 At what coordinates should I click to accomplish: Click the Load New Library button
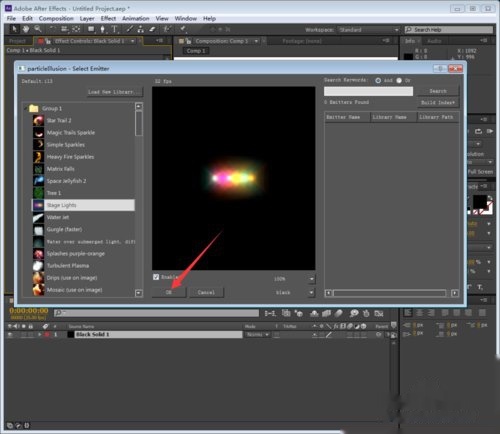click(x=115, y=92)
